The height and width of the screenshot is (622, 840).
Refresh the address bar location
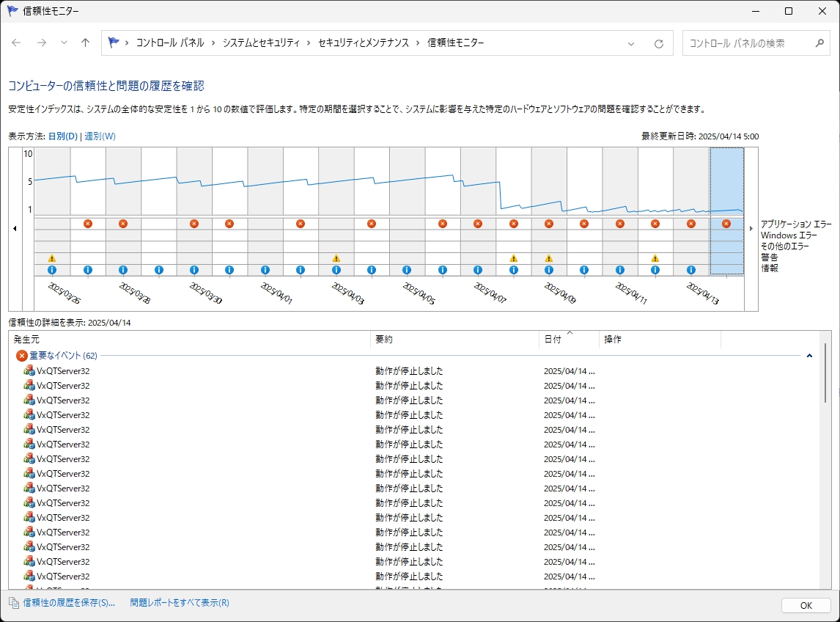click(659, 43)
